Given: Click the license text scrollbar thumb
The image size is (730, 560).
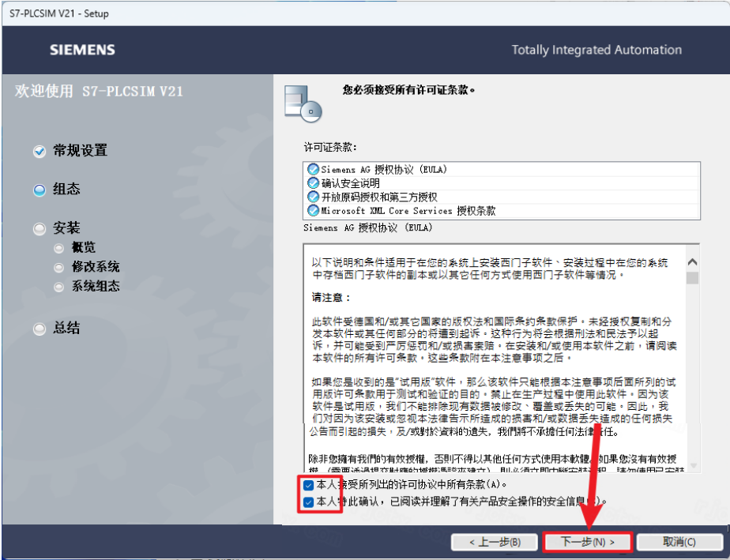Looking at the screenshot, I should pyautogui.click(x=692, y=278).
